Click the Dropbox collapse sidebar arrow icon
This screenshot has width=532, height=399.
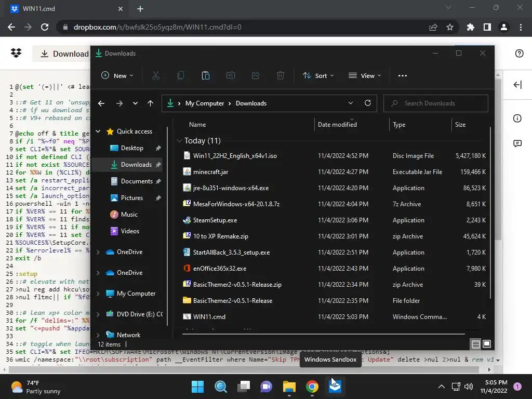pos(517,85)
